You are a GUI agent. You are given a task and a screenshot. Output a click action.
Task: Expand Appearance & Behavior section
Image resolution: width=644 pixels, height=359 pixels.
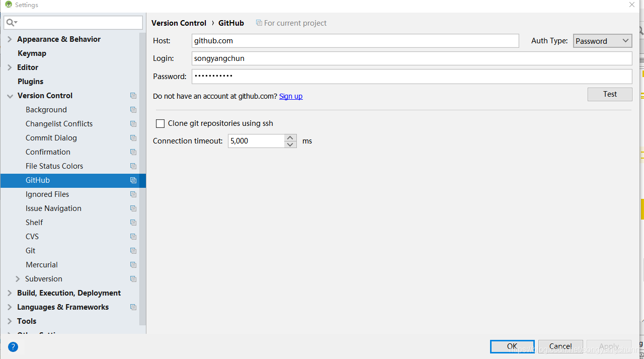pos(10,39)
